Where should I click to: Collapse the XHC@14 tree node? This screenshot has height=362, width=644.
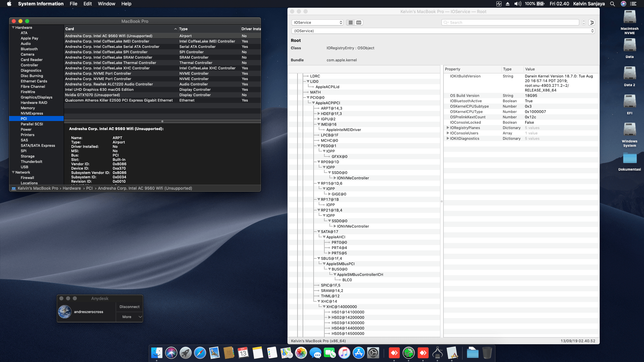coord(319,301)
